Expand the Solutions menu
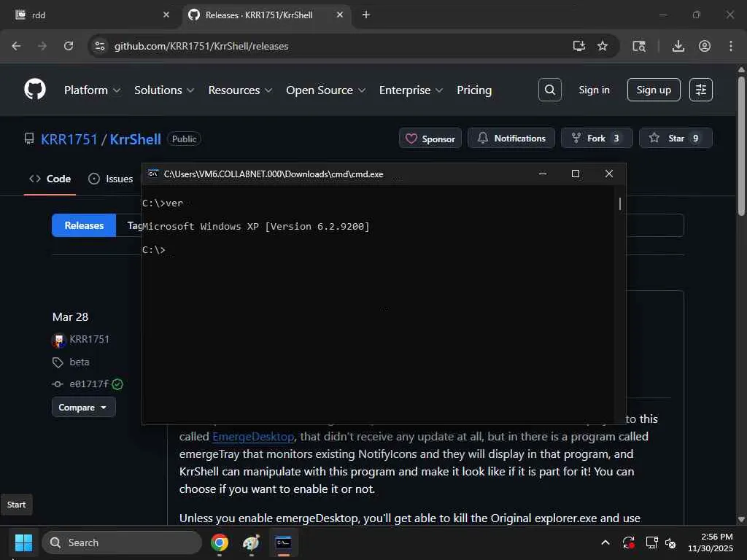Image resolution: width=747 pixels, height=560 pixels. [x=164, y=90]
